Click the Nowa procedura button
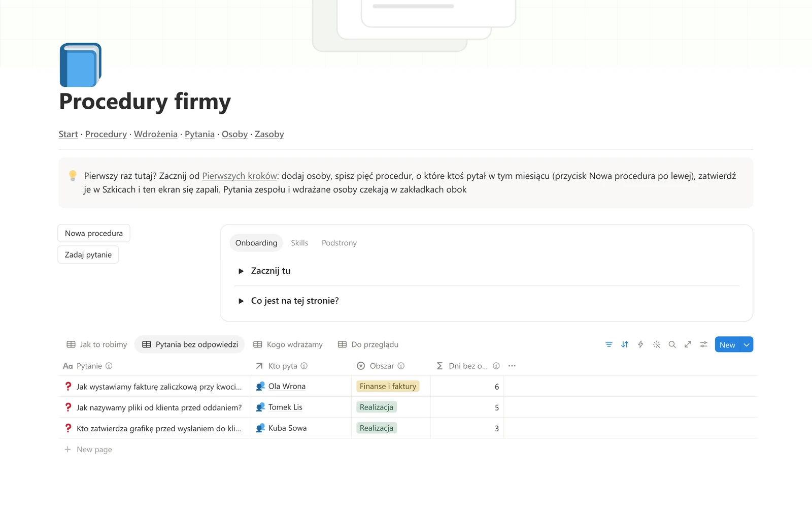Viewport: 812px width, 508px height. pos(94,233)
